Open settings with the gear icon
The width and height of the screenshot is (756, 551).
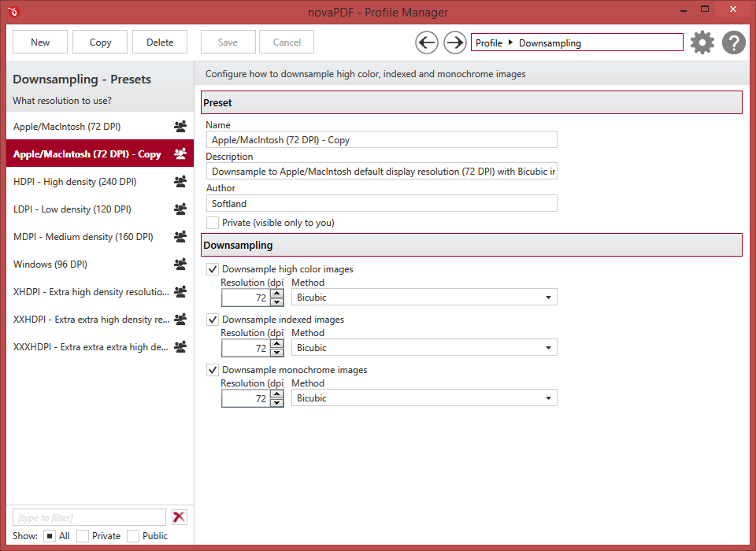(702, 43)
